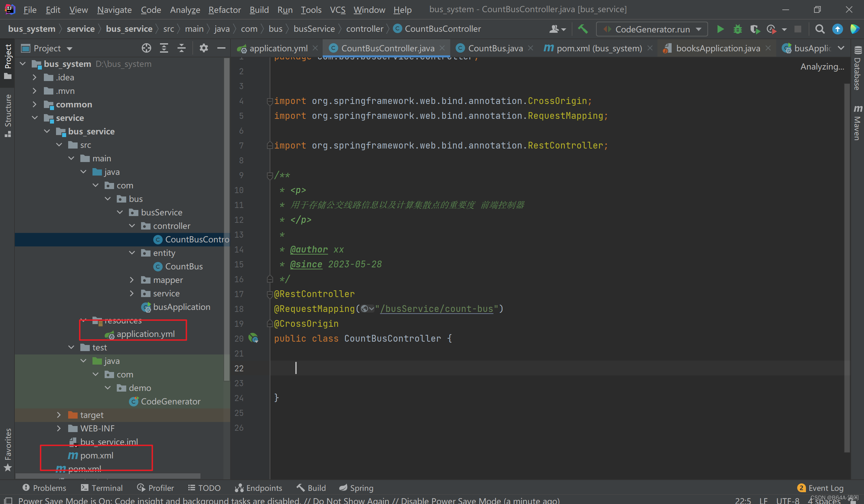
Task: Expand the target folder in project tree
Action: (x=59, y=415)
